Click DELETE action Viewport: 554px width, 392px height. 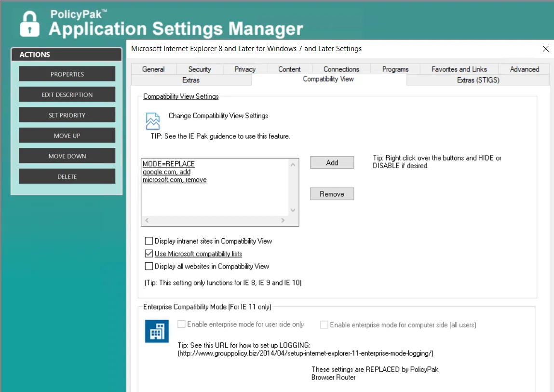coord(67,177)
